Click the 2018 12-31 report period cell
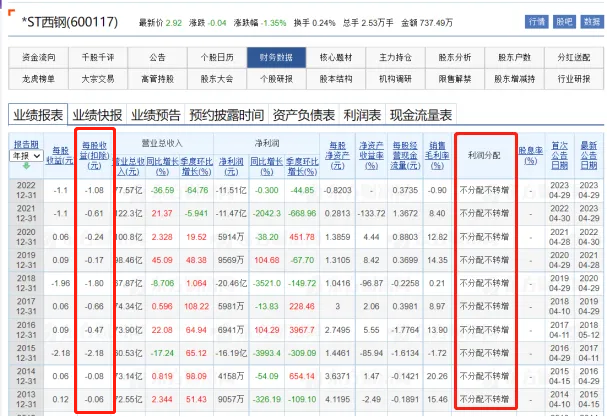 click(26, 283)
